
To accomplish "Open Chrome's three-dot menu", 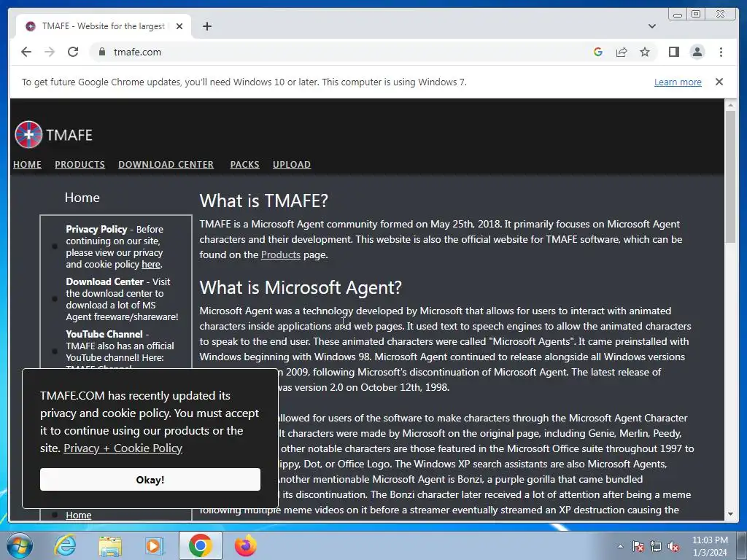I will (721, 52).
